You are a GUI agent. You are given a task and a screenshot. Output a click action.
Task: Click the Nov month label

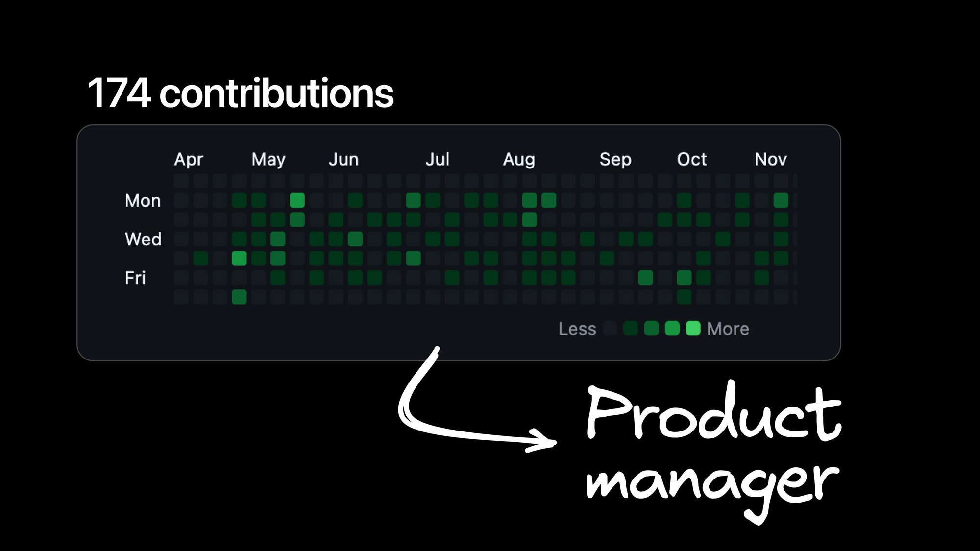tap(770, 159)
